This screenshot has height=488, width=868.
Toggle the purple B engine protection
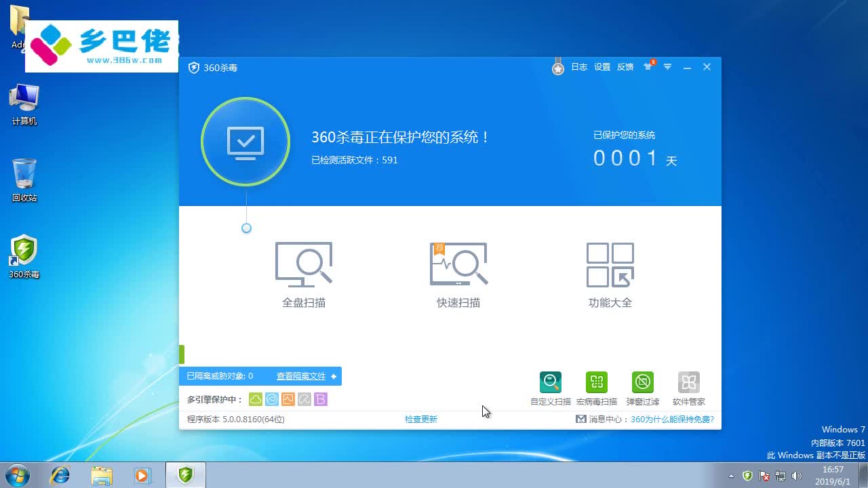pos(321,399)
